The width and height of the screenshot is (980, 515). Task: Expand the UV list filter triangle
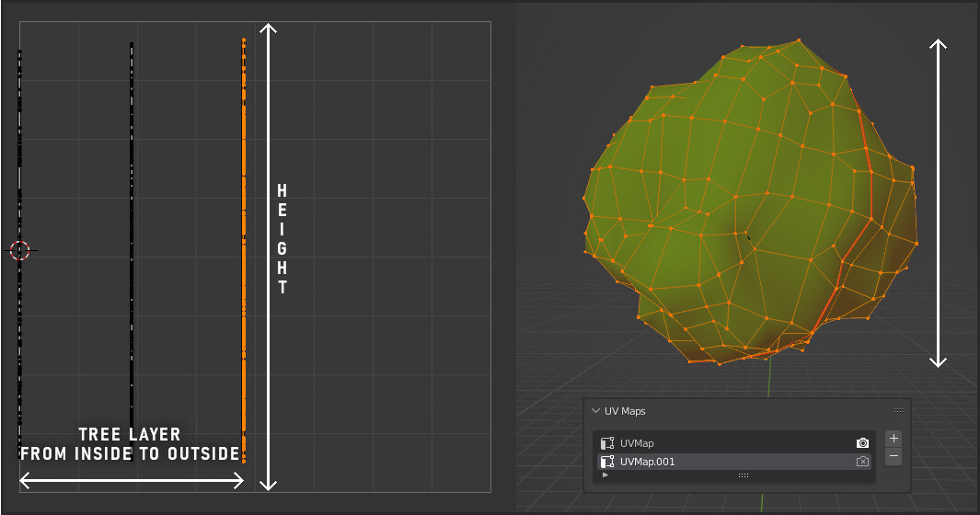click(605, 475)
